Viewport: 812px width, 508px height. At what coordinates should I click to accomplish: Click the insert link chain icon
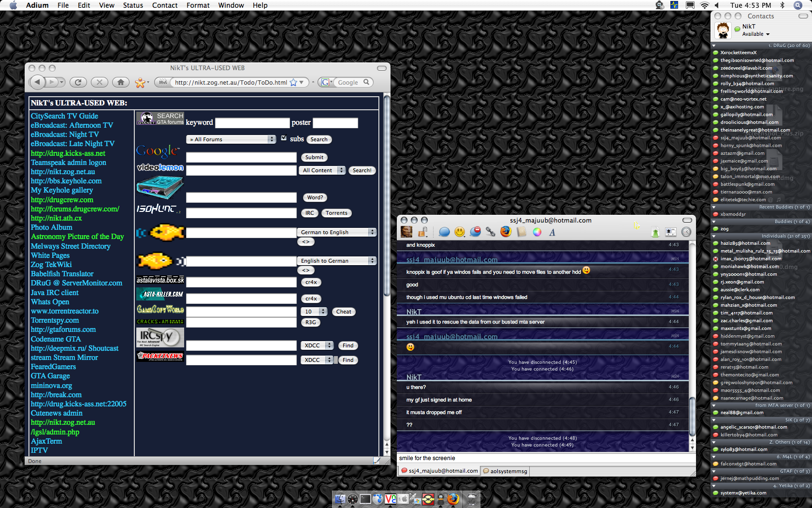491,232
